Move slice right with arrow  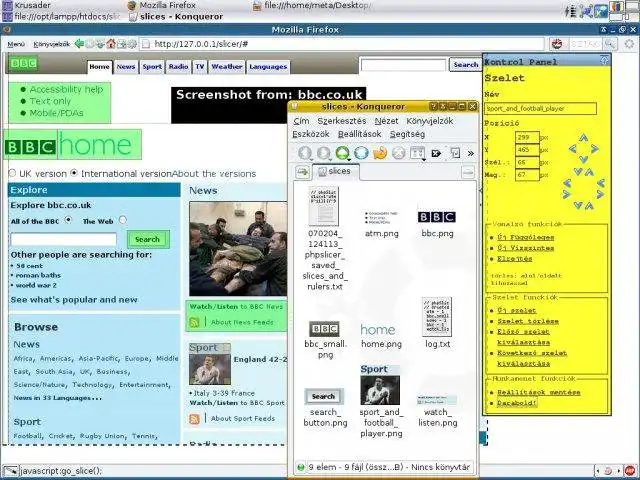click(x=595, y=149)
